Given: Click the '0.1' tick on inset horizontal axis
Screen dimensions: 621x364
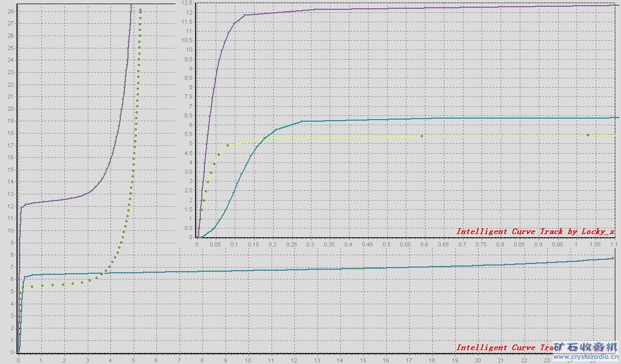Looking at the screenshot, I should click(x=234, y=244).
